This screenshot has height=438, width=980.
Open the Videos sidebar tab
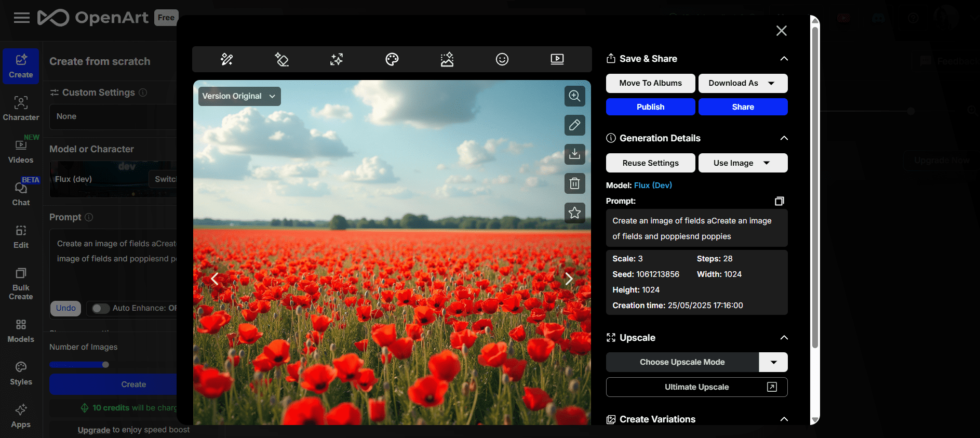click(x=21, y=151)
